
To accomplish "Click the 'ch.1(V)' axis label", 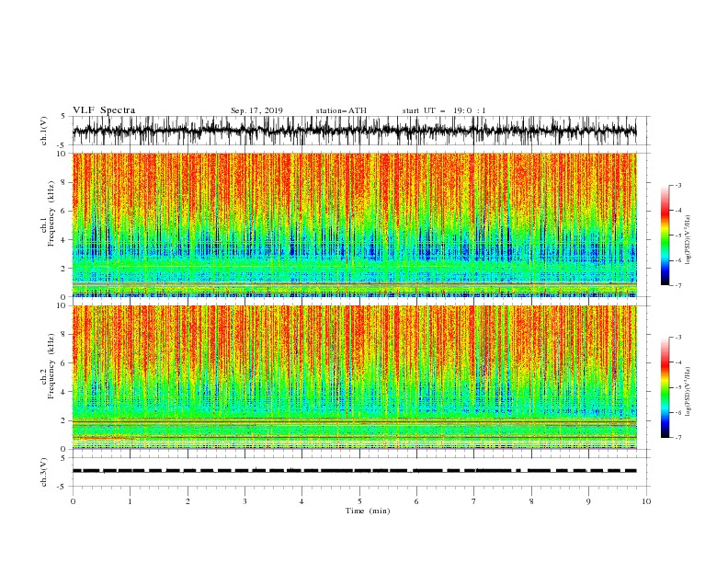I will coord(44,131).
